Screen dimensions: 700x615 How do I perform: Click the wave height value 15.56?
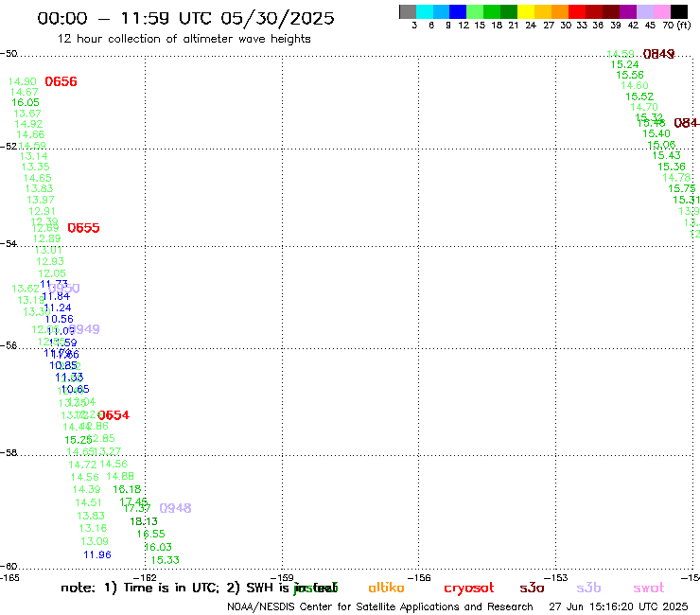tap(630, 75)
